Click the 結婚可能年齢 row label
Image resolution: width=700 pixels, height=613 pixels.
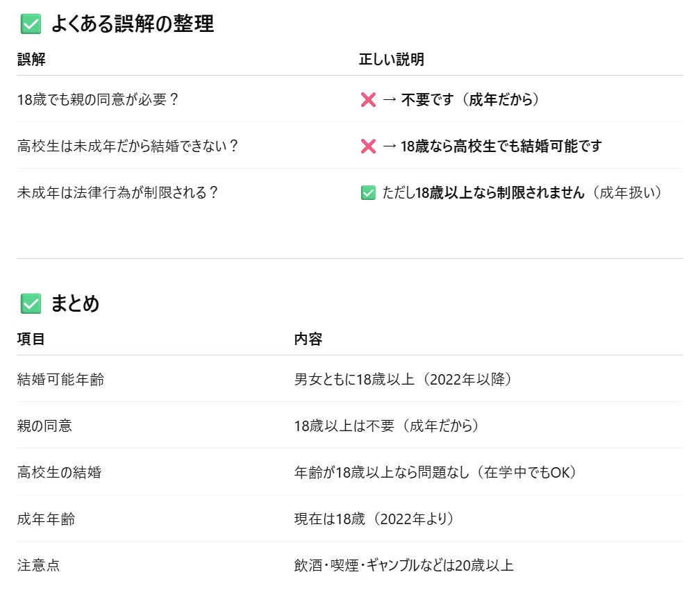[60, 379]
